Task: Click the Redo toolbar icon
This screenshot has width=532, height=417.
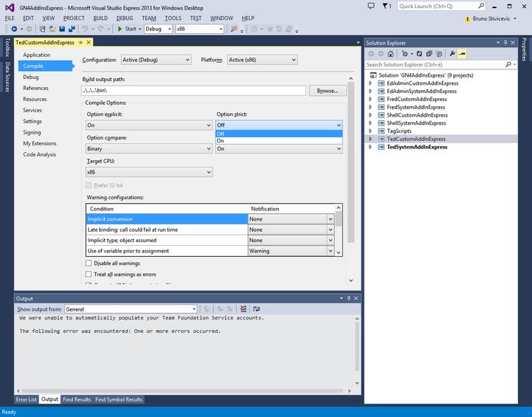Action: (100, 30)
